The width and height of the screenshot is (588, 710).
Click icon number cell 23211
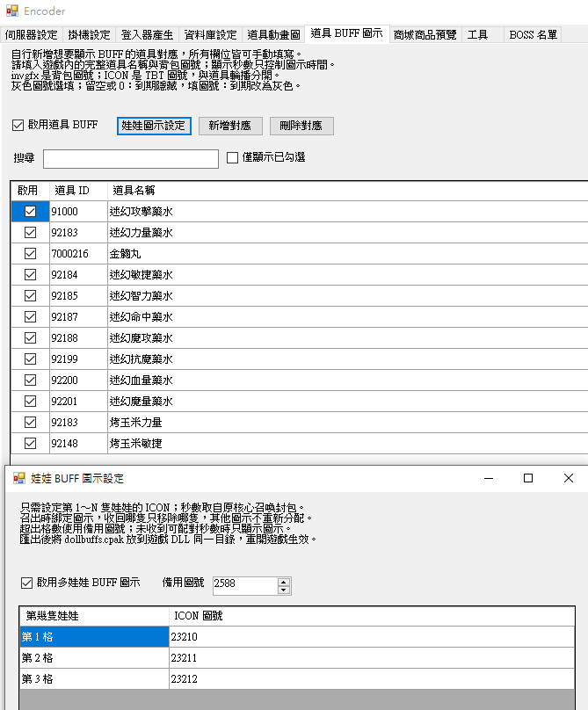coord(372,657)
